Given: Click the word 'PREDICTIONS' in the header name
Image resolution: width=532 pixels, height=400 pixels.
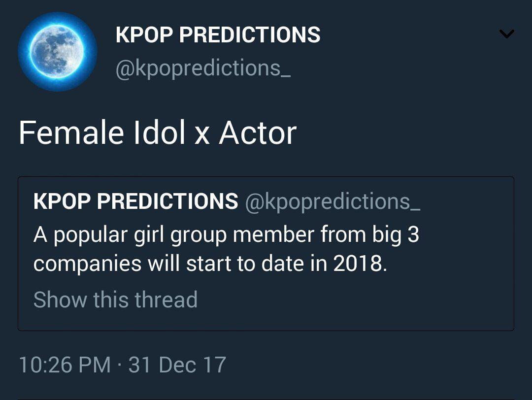Looking at the screenshot, I should 250,34.
